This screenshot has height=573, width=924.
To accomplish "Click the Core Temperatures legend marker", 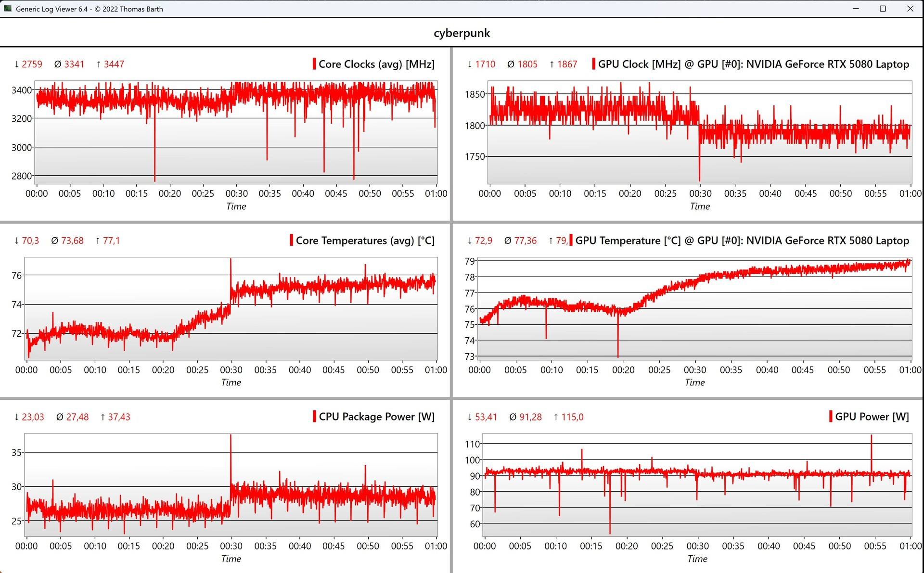I will (291, 240).
